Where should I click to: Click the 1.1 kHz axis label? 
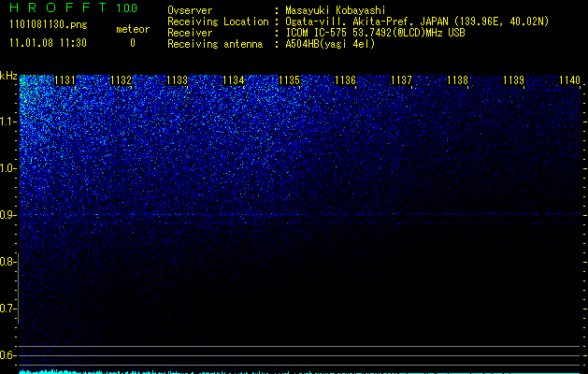(x=7, y=122)
